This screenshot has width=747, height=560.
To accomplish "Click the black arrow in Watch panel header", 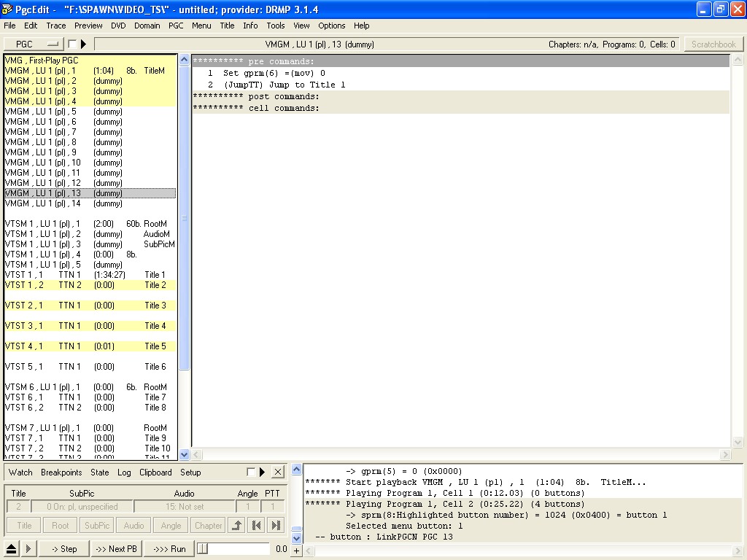I will pyautogui.click(x=262, y=472).
